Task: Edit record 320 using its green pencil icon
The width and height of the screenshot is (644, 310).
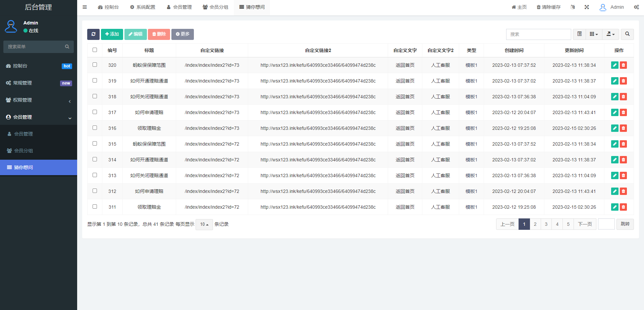Action: [x=614, y=65]
